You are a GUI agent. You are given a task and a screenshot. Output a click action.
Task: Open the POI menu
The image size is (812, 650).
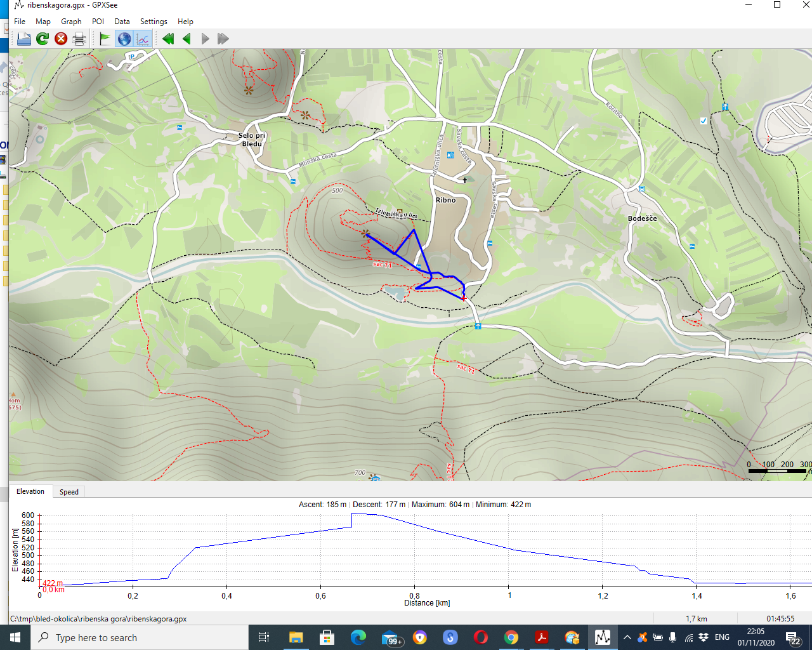tap(98, 22)
